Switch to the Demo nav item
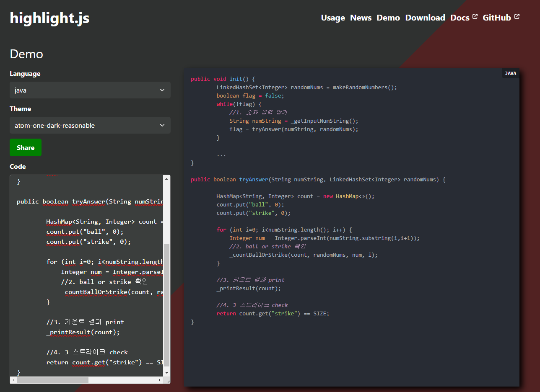Image resolution: width=540 pixels, height=392 pixels. coord(388,18)
